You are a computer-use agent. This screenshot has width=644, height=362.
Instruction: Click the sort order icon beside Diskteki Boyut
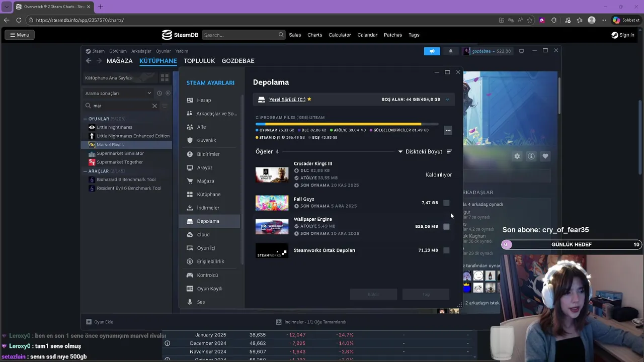pos(449,151)
